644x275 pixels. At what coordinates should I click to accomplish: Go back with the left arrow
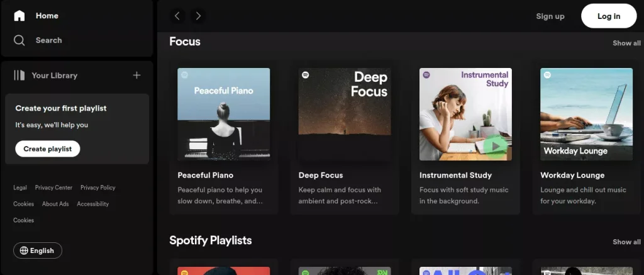[x=177, y=16]
